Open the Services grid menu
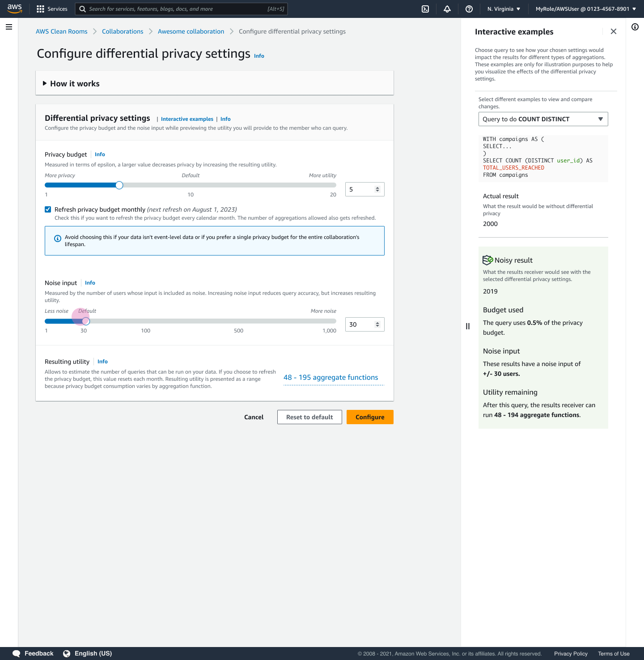The image size is (644, 660). pos(41,9)
